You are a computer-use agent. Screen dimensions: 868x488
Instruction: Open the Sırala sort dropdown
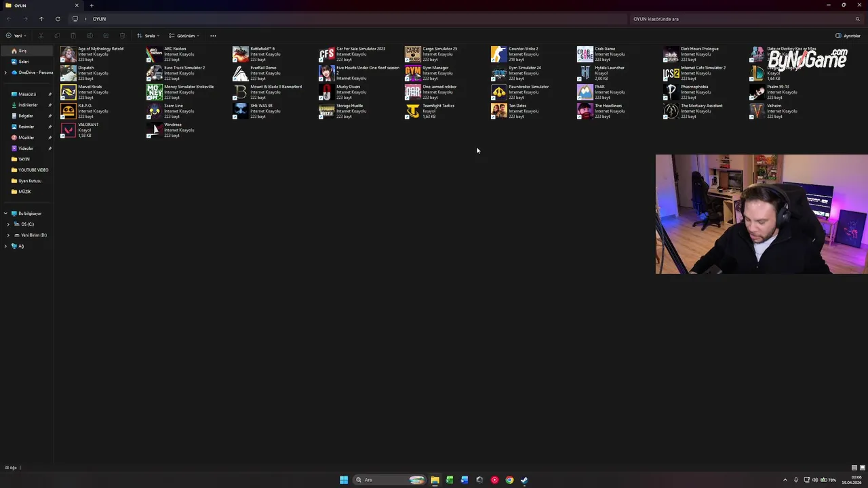tap(148, 36)
